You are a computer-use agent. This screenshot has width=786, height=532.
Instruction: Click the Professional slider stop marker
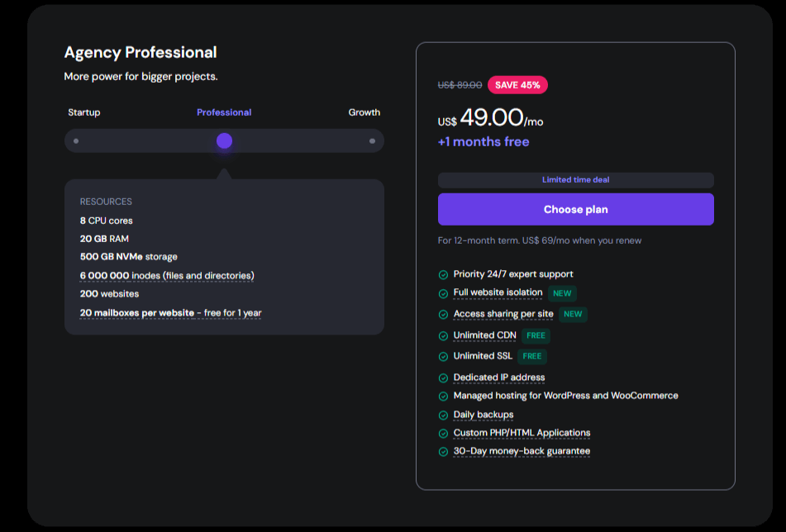pyautogui.click(x=224, y=140)
